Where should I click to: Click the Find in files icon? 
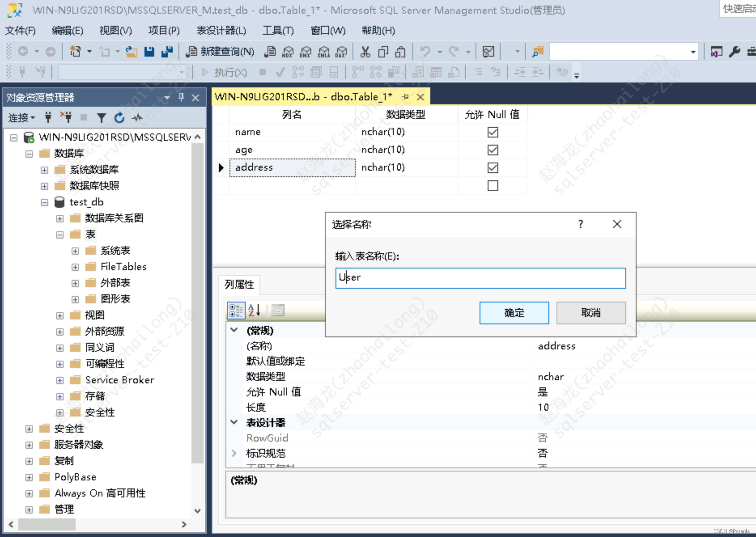537,51
